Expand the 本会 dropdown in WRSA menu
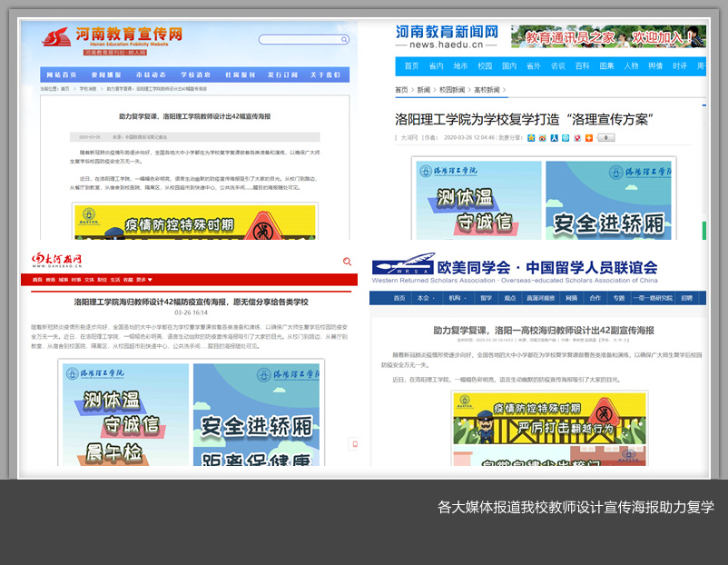Viewport: 728px width, 565px height. click(x=425, y=298)
